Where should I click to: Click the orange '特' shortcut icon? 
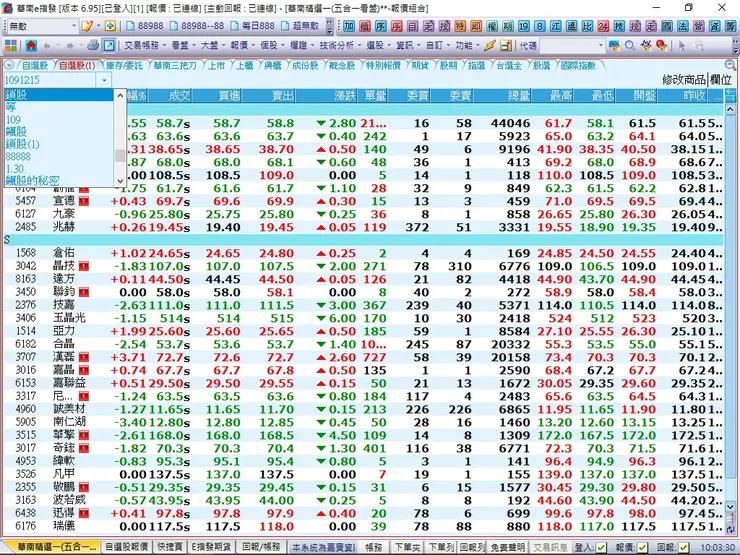pos(460,26)
